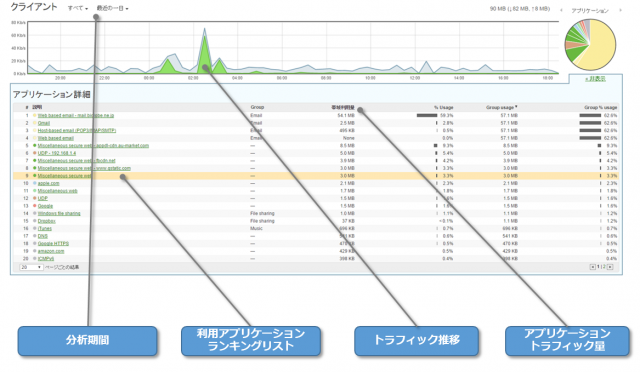Go to page 2 of results

[x=604, y=267]
